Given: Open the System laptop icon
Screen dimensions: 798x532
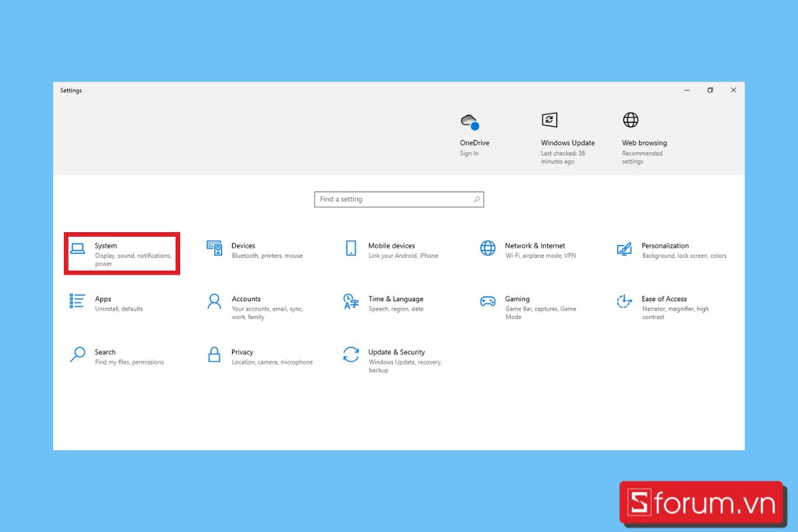Looking at the screenshot, I should [x=77, y=249].
